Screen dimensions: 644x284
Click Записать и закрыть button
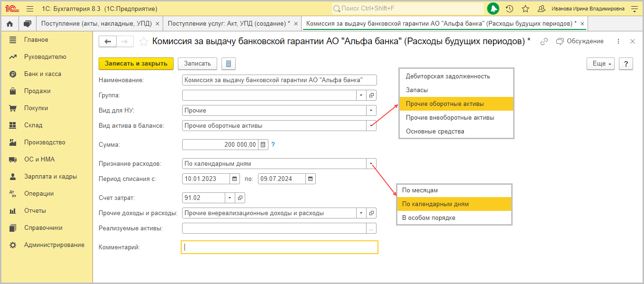[136, 64]
